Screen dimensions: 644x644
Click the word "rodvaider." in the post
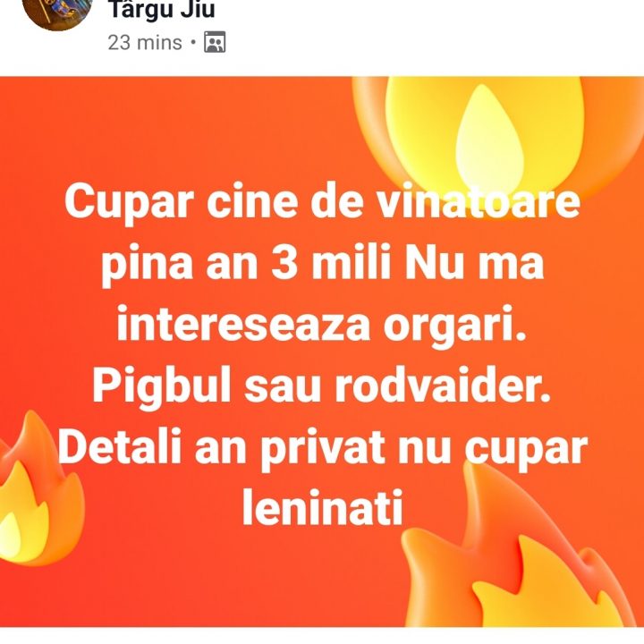(x=443, y=386)
